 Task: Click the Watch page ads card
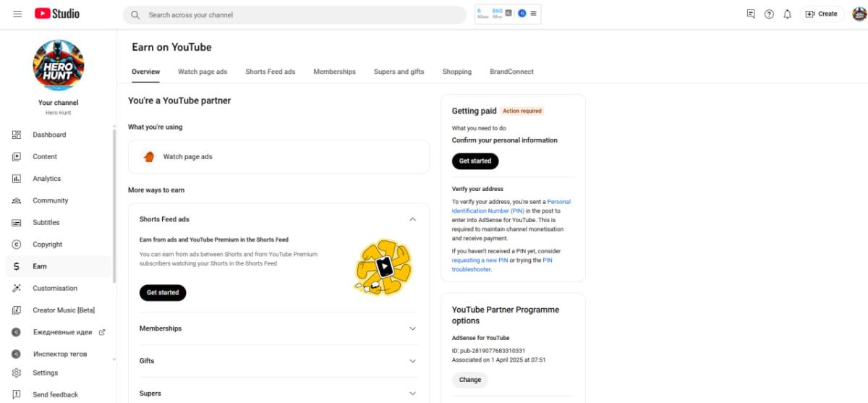point(278,156)
